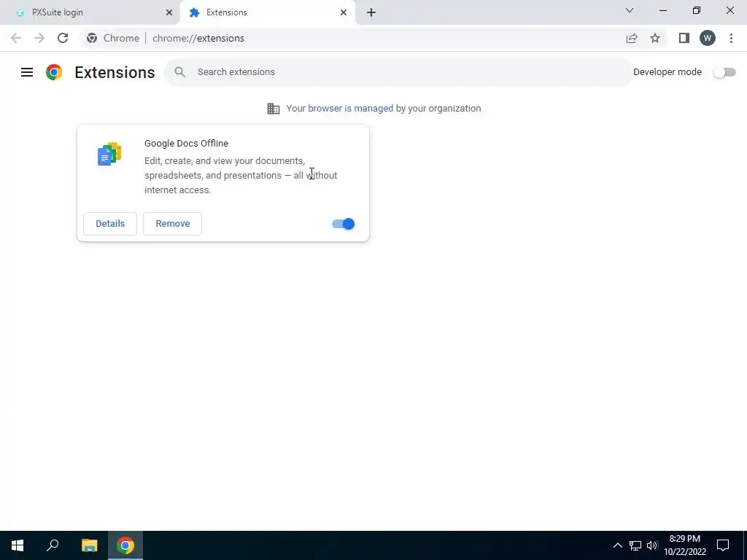The height and width of the screenshot is (560, 747).
Task: Click the Chrome site info icon in address bar
Action: [92, 38]
